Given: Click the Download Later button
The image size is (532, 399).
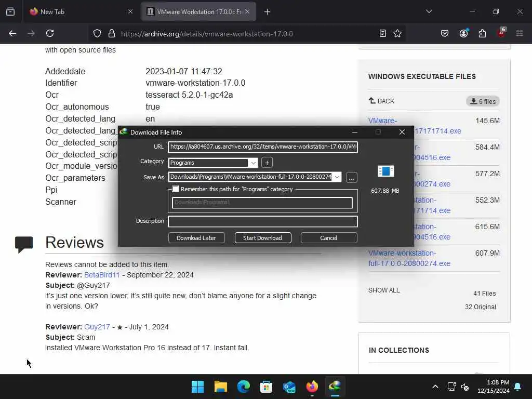Looking at the screenshot, I should click(x=196, y=238).
